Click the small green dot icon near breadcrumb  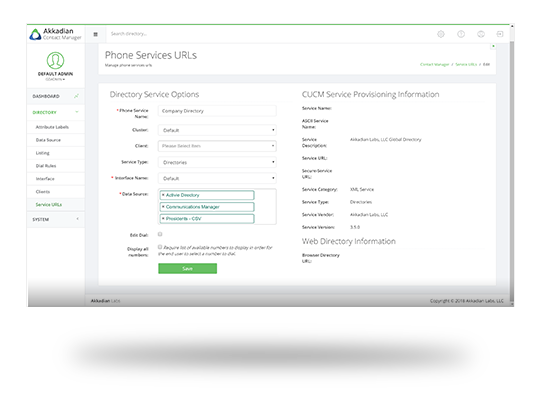(x=493, y=46)
